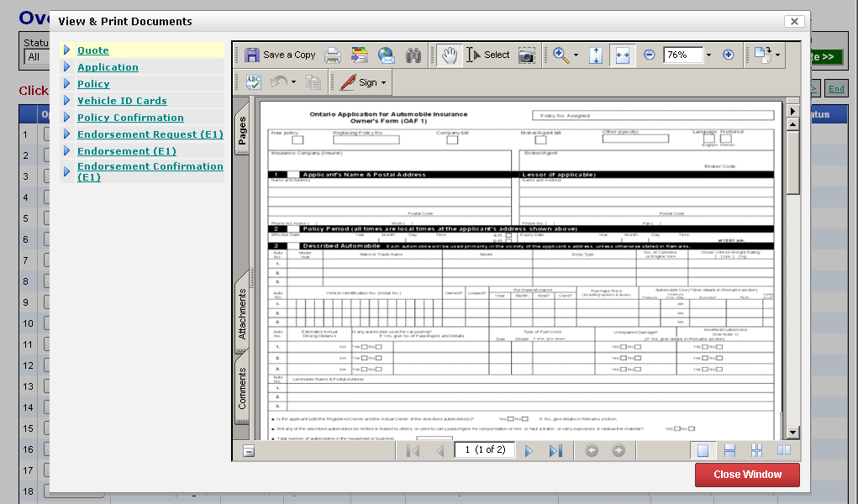Viewport: 858px width, 504px height.
Task: Activate the Hand tool
Action: point(450,55)
